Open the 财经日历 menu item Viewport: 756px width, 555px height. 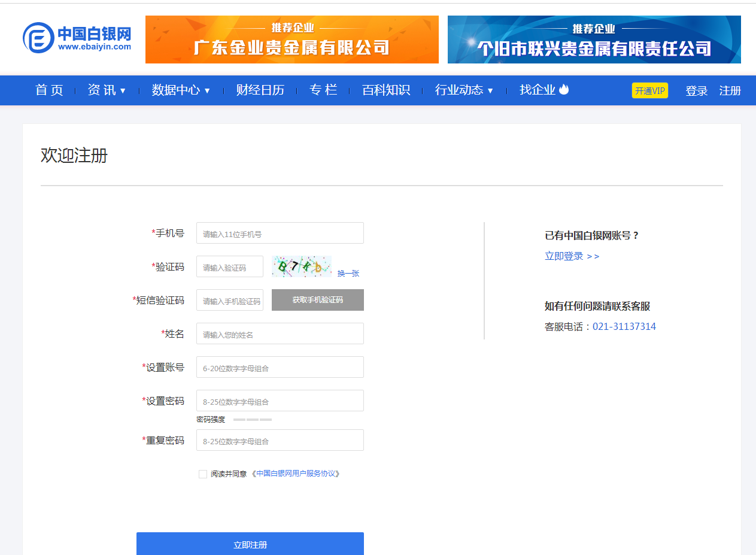pos(260,90)
